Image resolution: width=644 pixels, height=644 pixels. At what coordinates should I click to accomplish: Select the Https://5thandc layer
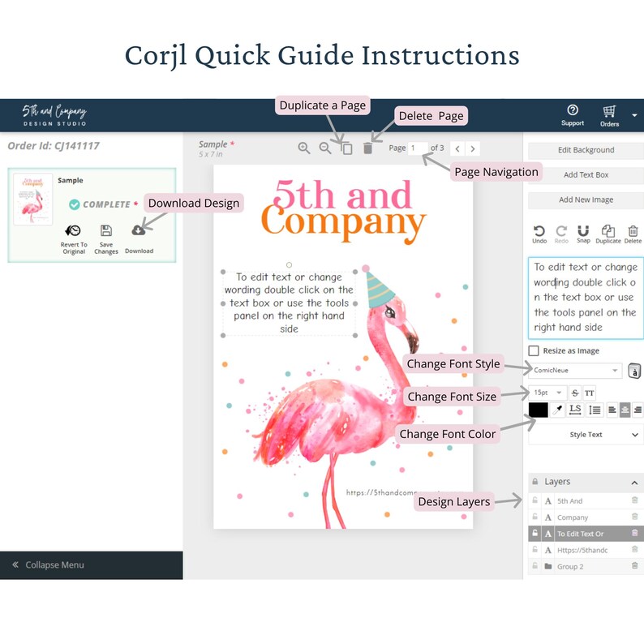coord(586,551)
